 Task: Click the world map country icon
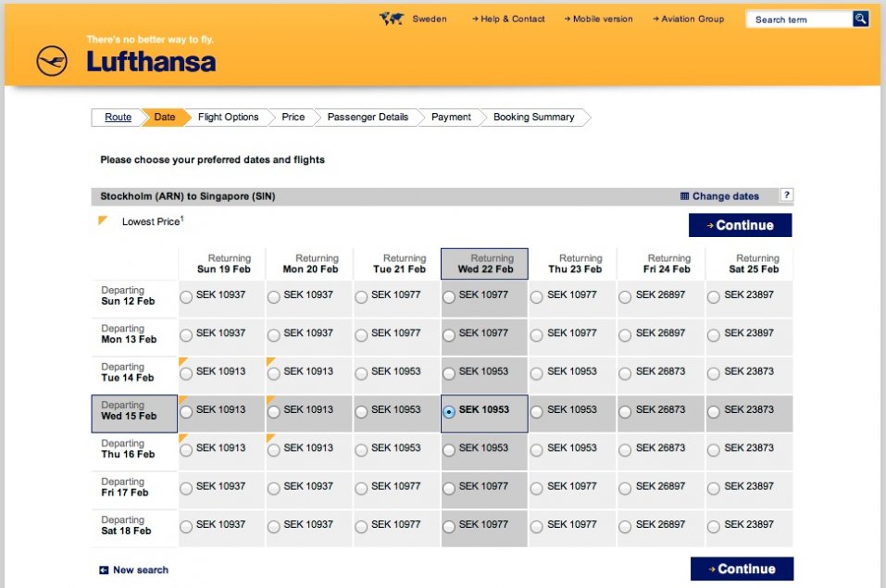(x=391, y=19)
